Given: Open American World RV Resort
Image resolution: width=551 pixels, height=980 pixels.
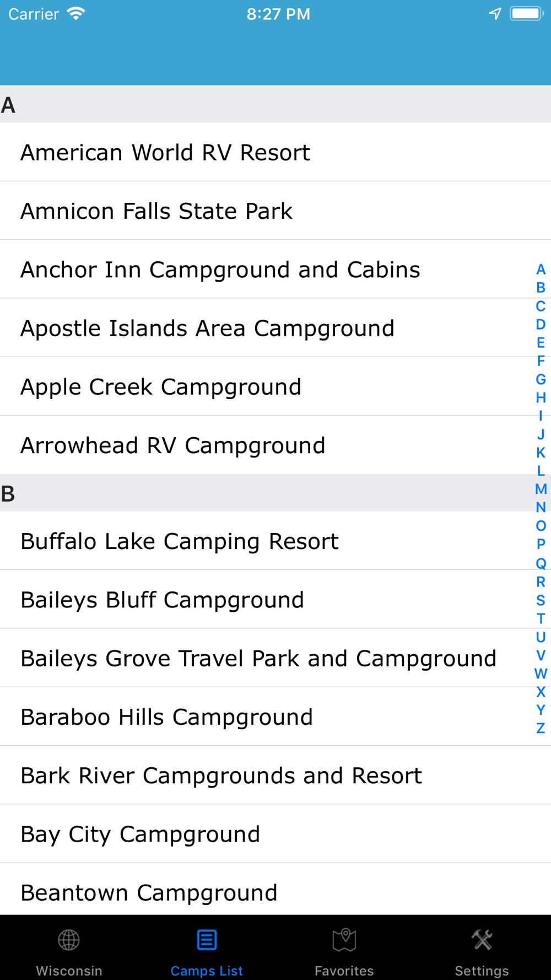Looking at the screenshot, I should [165, 153].
